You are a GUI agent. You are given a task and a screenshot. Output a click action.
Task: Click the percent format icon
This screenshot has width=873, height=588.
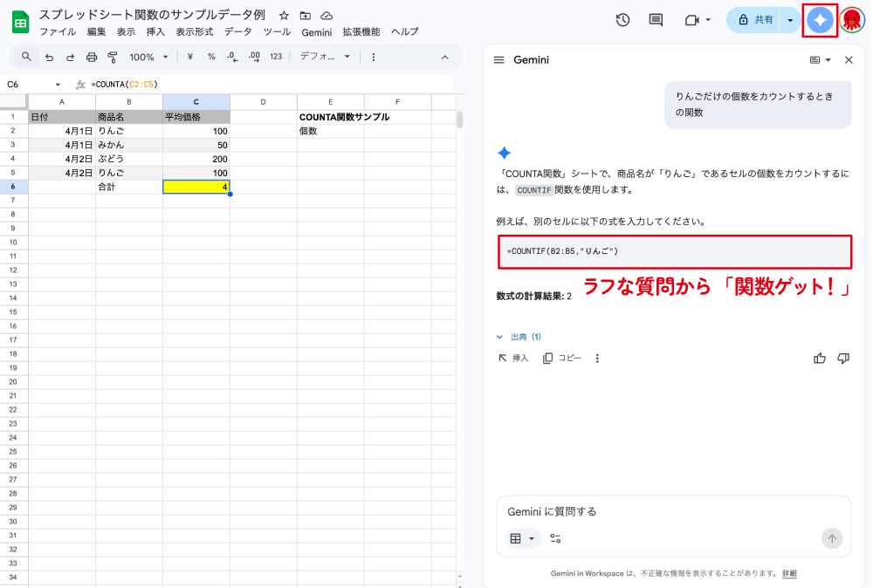coord(210,56)
